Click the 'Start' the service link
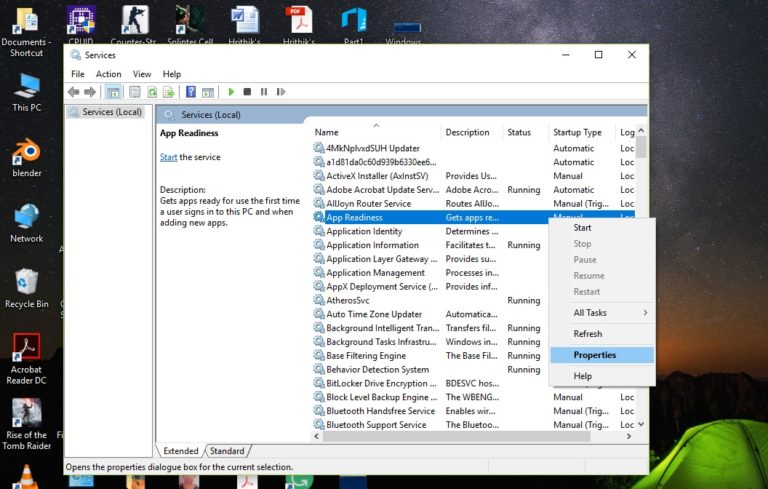Image resolution: width=768 pixels, height=489 pixels. 168,157
